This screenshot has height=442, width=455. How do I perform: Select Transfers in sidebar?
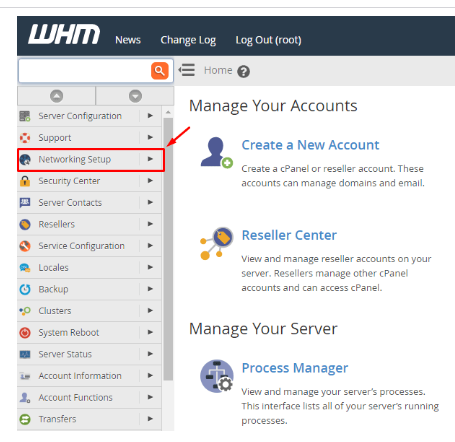point(57,419)
